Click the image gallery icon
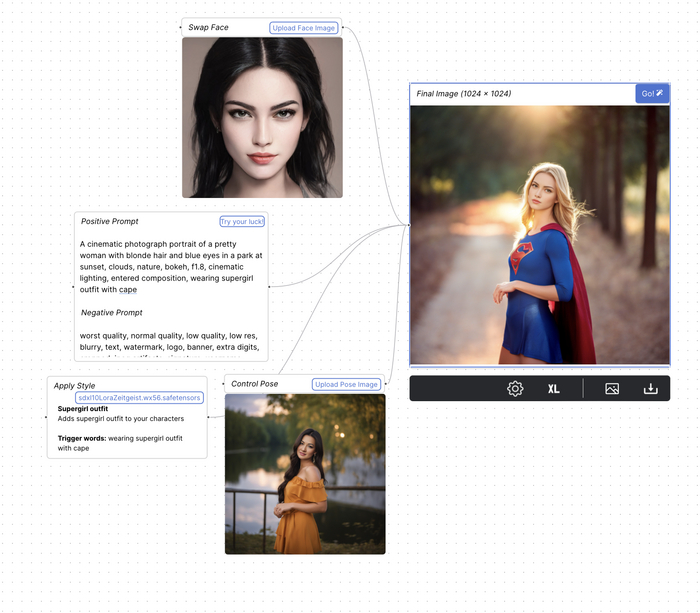Screen dimensions: 700x613 point(612,389)
